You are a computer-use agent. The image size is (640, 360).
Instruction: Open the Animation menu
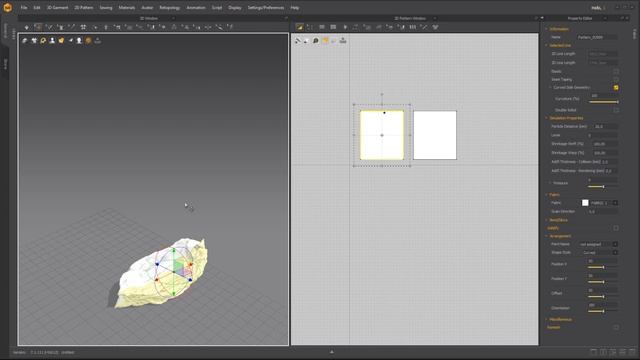(x=196, y=8)
